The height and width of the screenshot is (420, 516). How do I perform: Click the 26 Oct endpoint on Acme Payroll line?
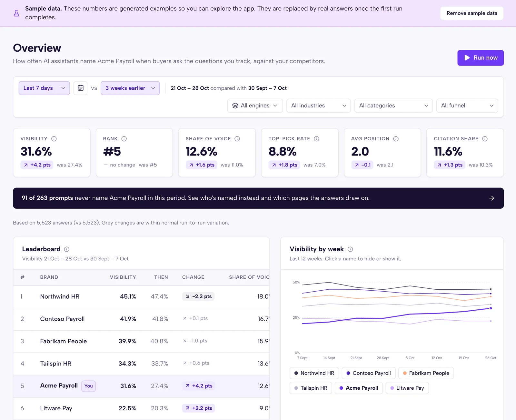(x=491, y=308)
